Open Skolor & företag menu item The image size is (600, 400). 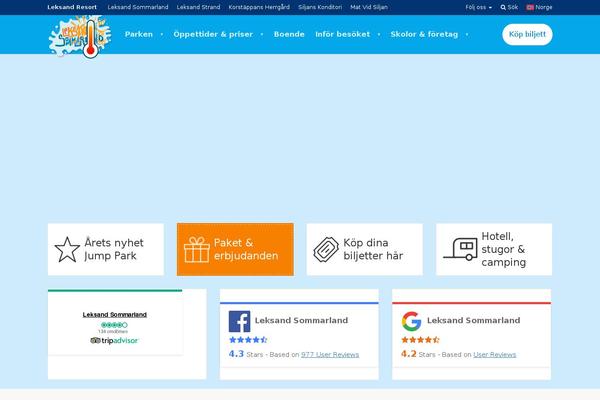(424, 34)
